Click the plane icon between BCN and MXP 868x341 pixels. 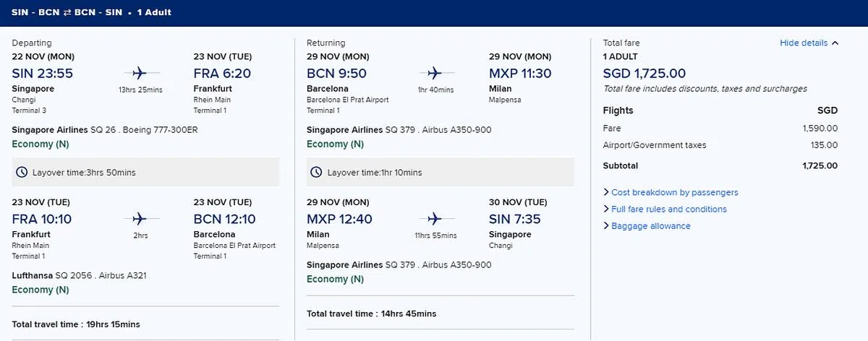435,73
